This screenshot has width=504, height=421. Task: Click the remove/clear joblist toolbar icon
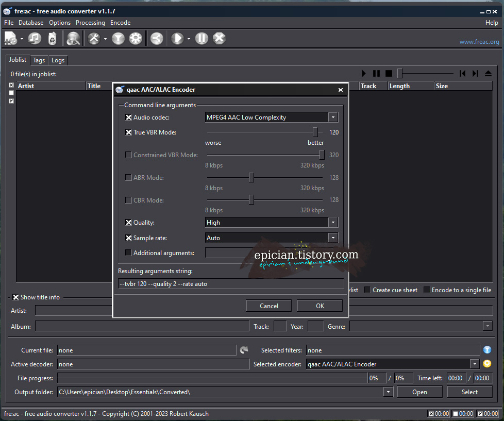tap(53, 39)
